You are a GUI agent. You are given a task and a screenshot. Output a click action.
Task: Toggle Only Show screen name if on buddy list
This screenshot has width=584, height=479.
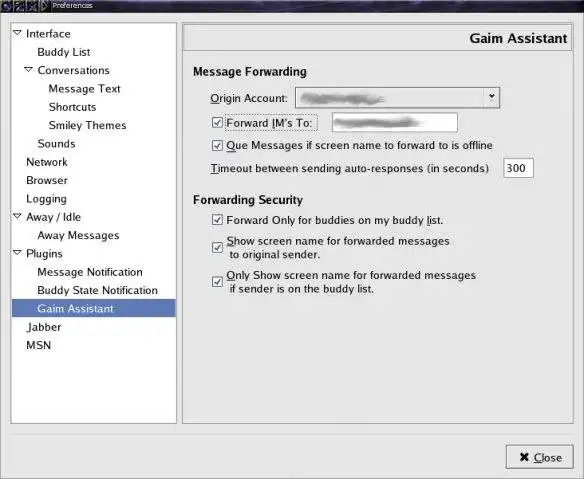217,282
